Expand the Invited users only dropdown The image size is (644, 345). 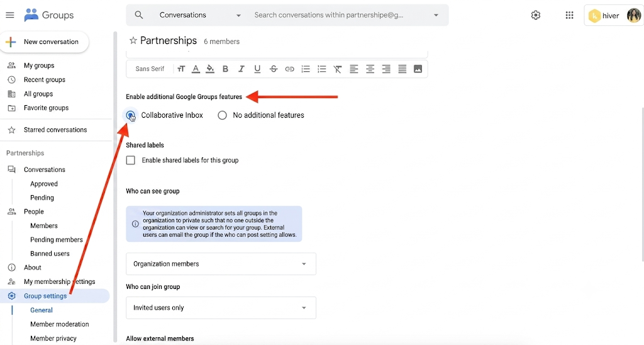221,308
